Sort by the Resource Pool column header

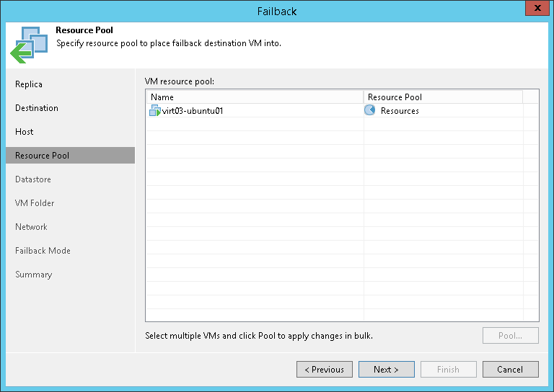point(442,97)
